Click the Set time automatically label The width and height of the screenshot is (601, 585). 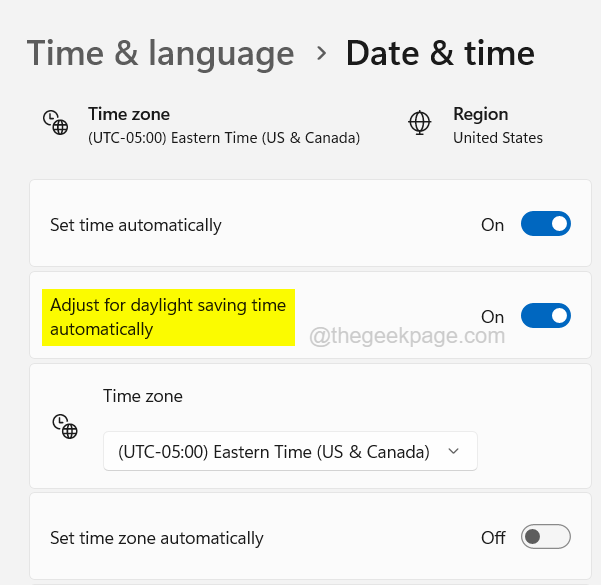[x=136, y=225]
